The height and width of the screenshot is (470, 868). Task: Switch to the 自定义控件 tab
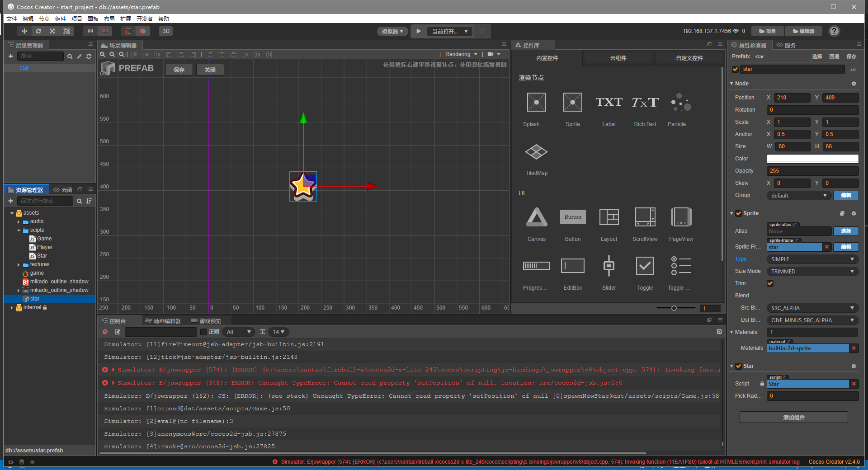689,58
